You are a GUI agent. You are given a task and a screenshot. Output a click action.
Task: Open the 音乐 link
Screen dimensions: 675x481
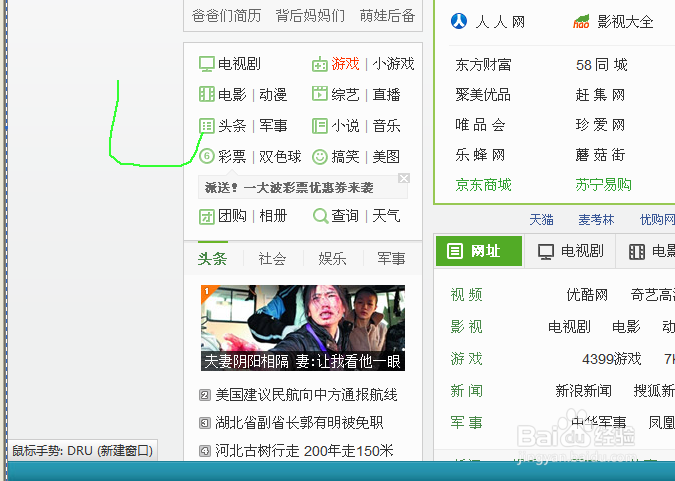coord(387,126)
